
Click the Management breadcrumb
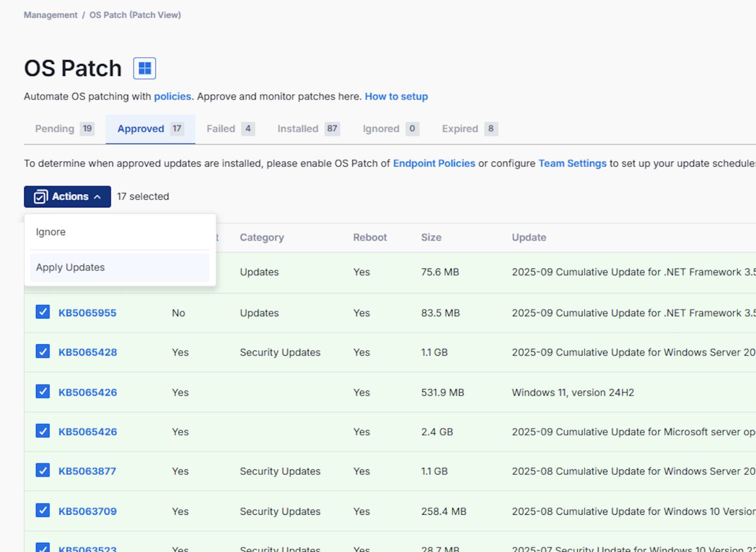coord(50,14)
